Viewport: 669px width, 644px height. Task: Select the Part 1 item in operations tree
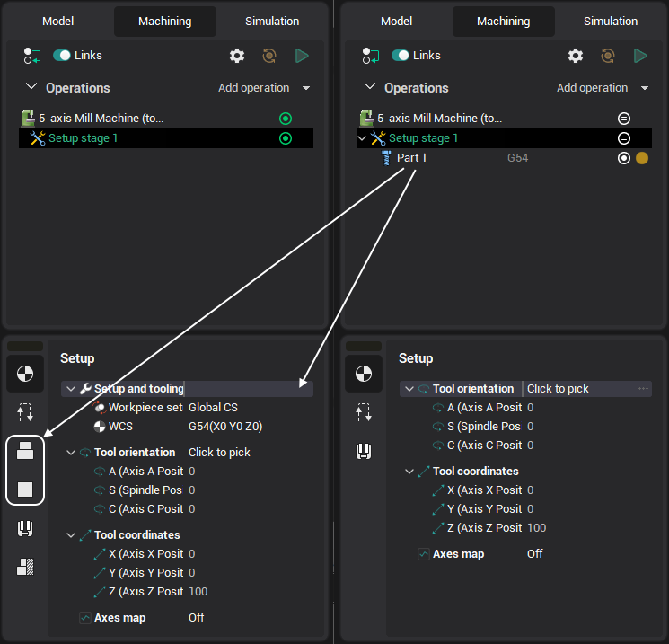pyautogui.click(x=411, y=158)
